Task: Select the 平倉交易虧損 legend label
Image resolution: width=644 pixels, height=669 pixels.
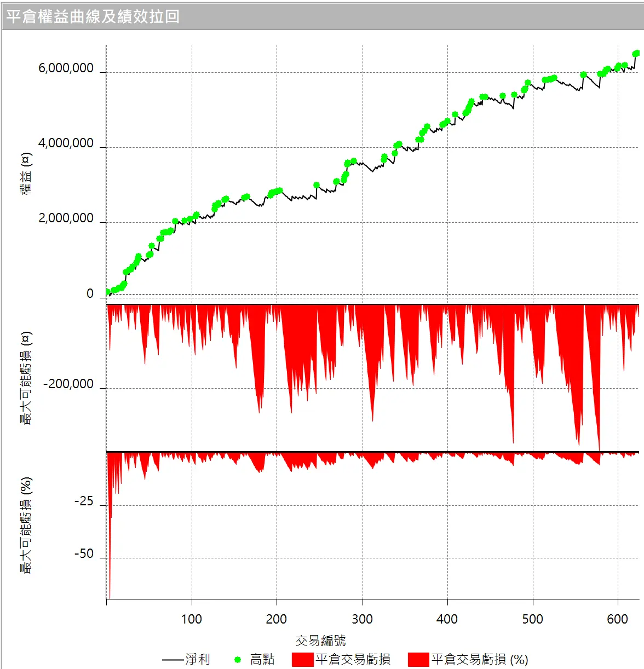Action: click(x=353, y=659)
